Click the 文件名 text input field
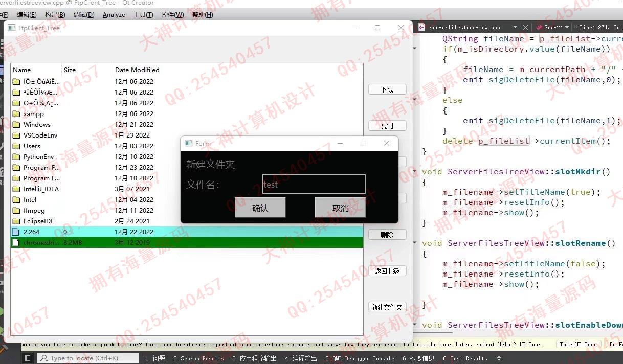 click(314, 185)
